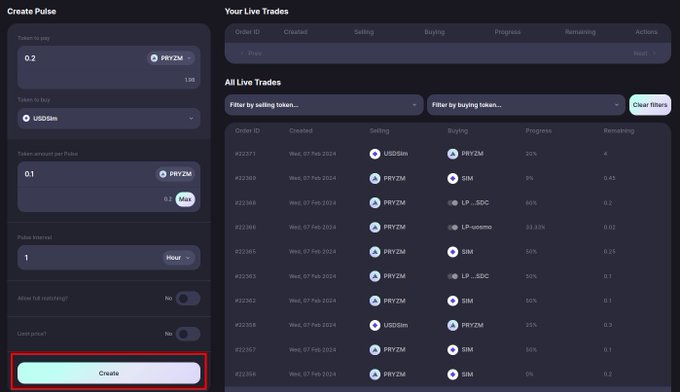This screenshot has width=680, height=392.
Task: Click PRYZM selling icon in the LP-uosmo row
Action: coord(375,227)
